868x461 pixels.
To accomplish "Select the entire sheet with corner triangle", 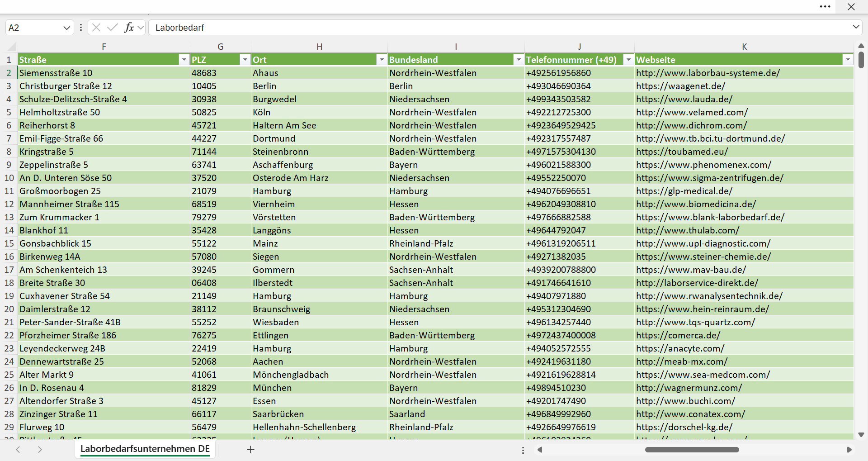I will pos(12,47).
